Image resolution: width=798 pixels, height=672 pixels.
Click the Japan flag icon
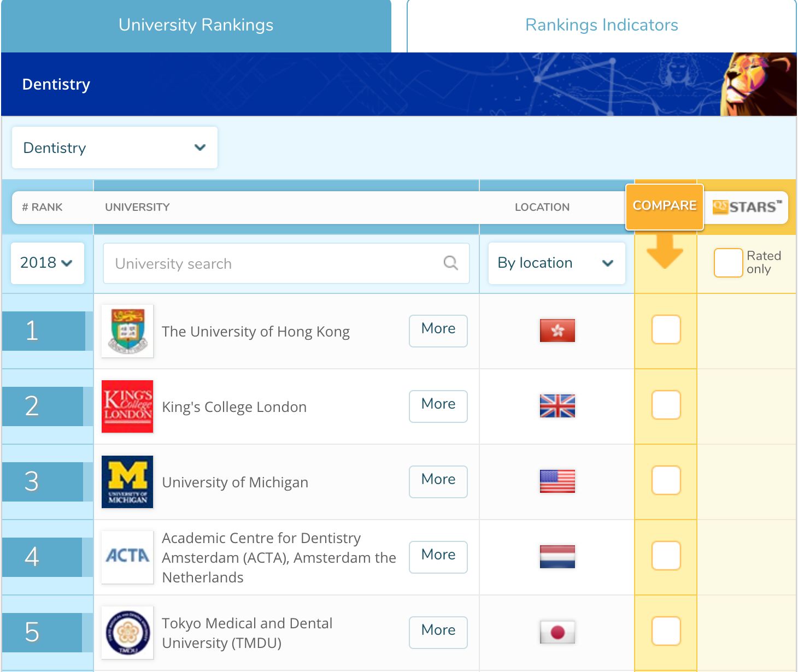[557, 632]
